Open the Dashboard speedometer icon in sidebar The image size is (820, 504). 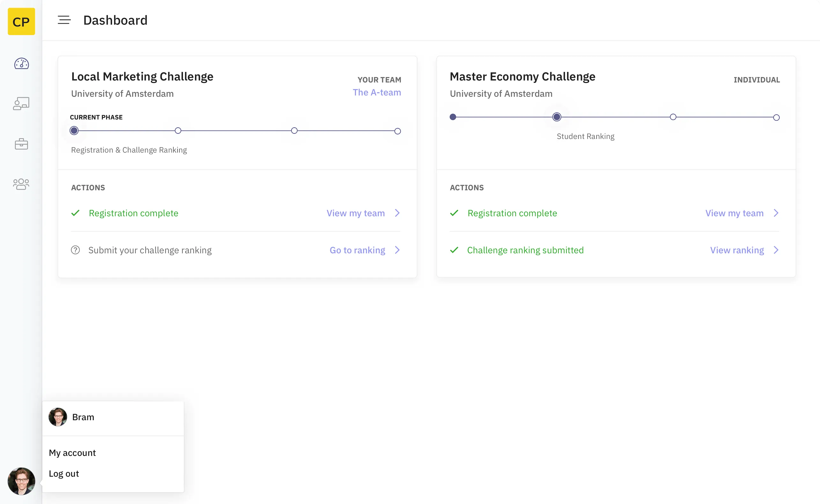click(21, 64)
